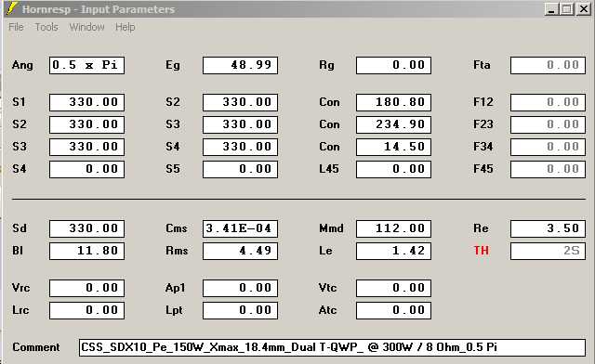595x364 pixels.
Task: Click the Hornresp lightning icon in title bar
Action: tap(12, 8)
